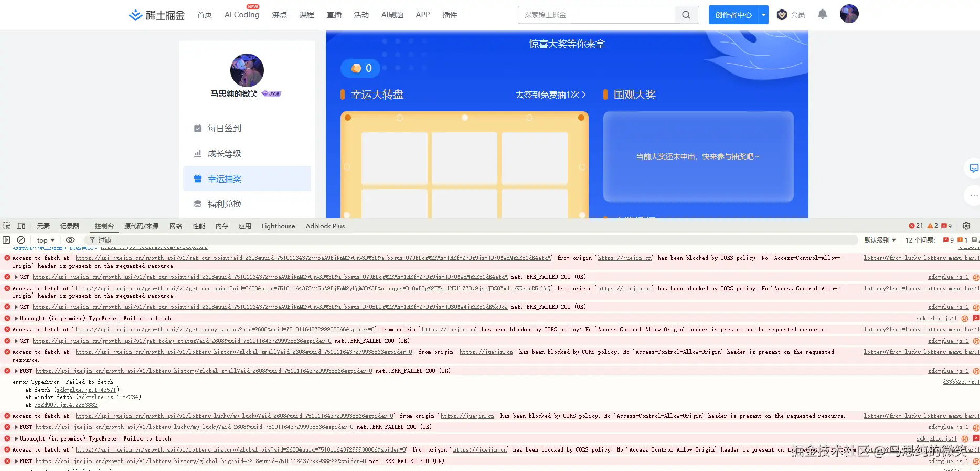
Task: Expand the POST lottery_history/global_small row
Action: pyautogui.click(x=16, y=371)
